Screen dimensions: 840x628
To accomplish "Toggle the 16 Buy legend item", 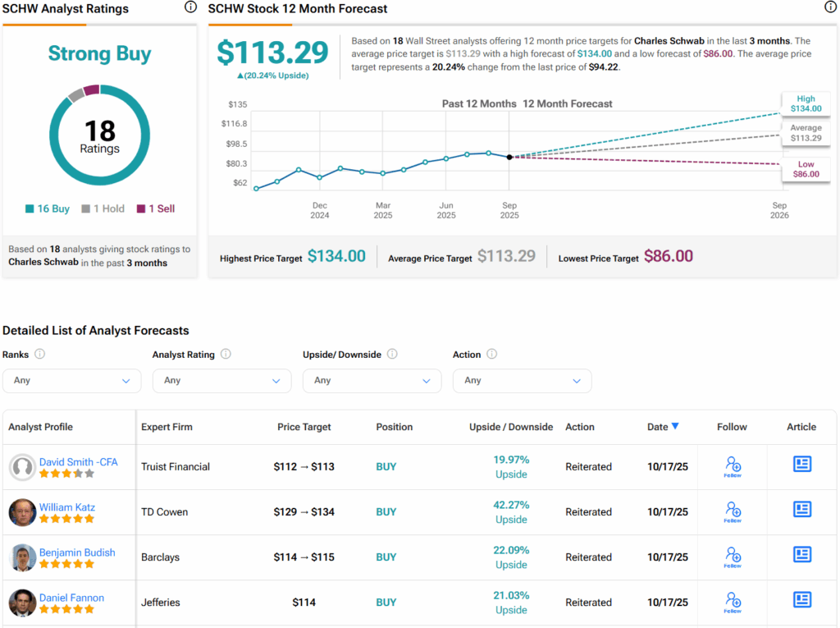I will click(x=48, y=209).
